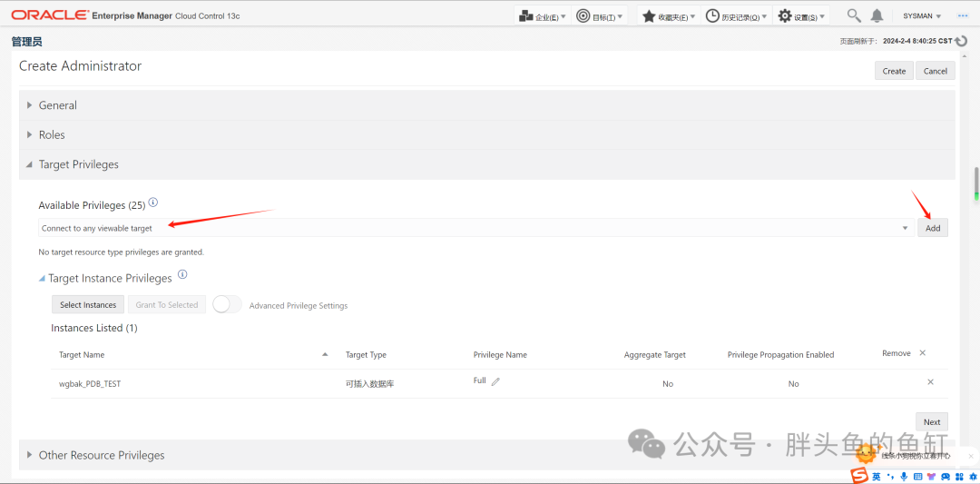Viewport: 980px width, 484px height.
Task: Click Privilege Propagation Enabled column header
Action: tap(780, 354)
